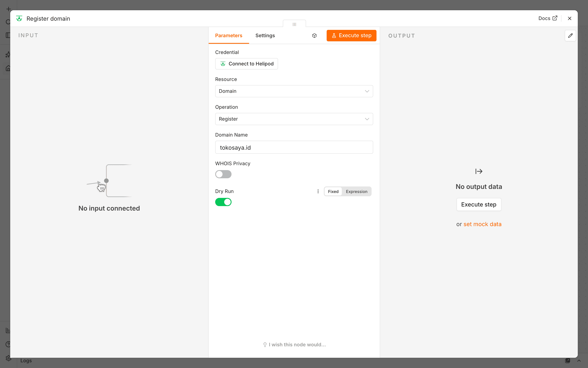
Task: Click the help question icon in sidebar
Action: click(x=8, y=344)
